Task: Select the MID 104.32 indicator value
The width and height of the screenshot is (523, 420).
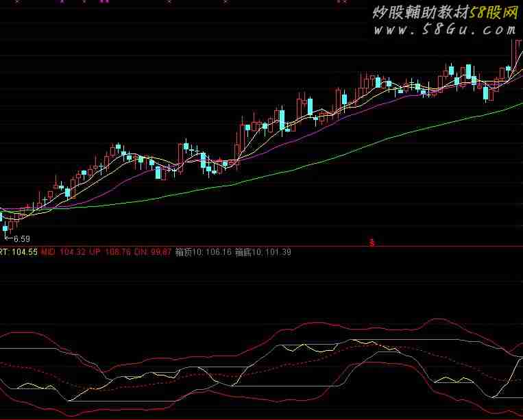Action: (x=63, y=252)
